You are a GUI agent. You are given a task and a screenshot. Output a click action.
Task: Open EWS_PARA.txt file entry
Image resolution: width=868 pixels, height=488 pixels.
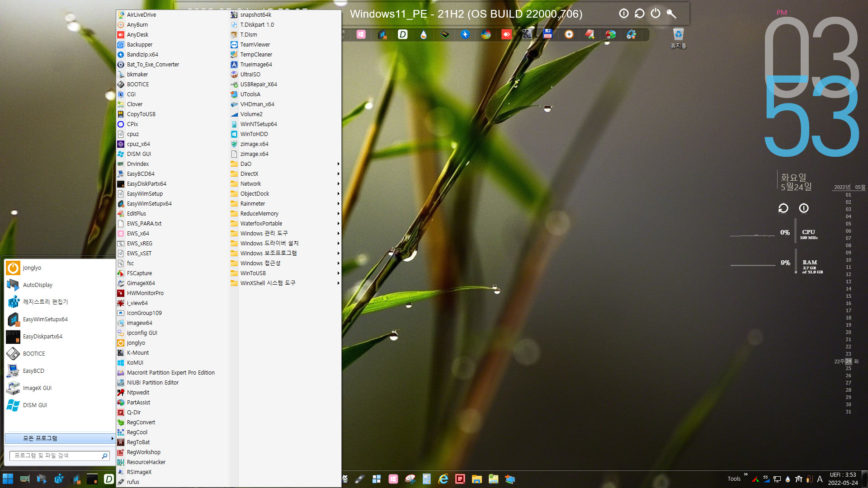pos(172,224)
